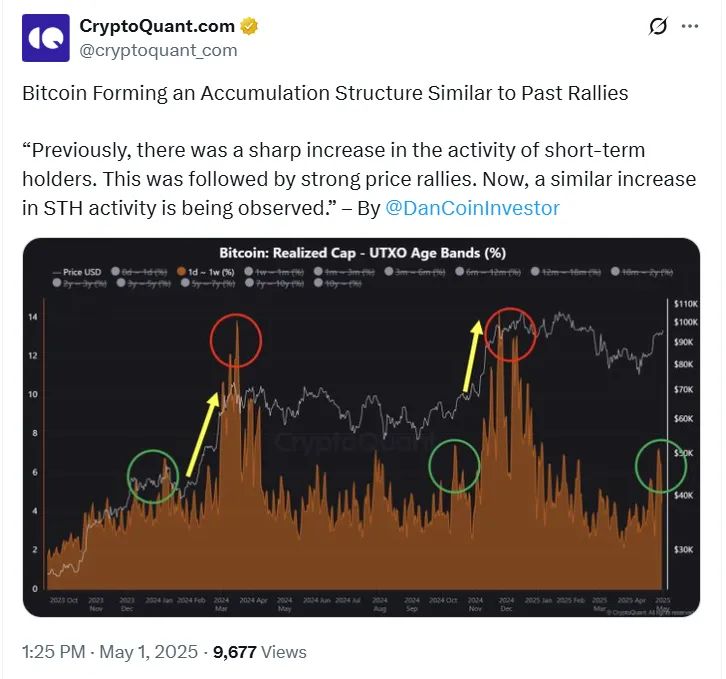The image size is (726, 679).
Task: Click the March 2024 red circle marker
Action: click(x=236, y=340)
